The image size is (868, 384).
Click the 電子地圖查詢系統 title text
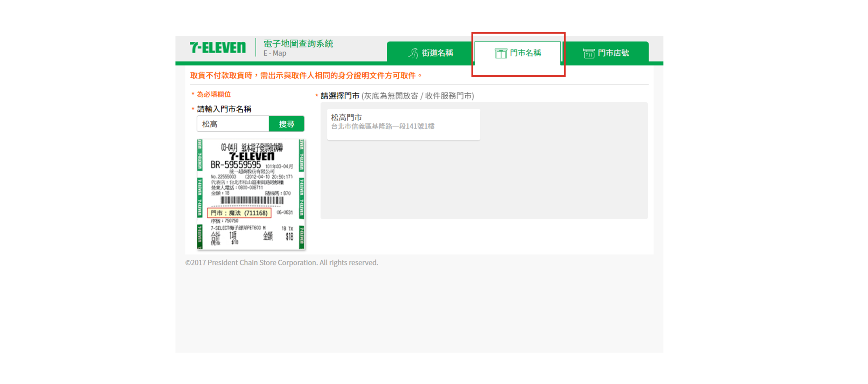298,44
